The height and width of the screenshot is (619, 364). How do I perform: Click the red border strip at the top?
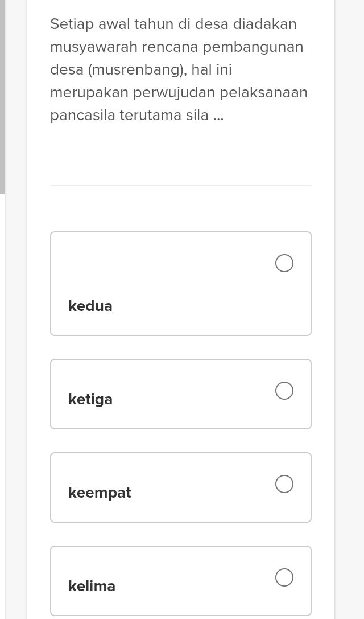(181, 2)
